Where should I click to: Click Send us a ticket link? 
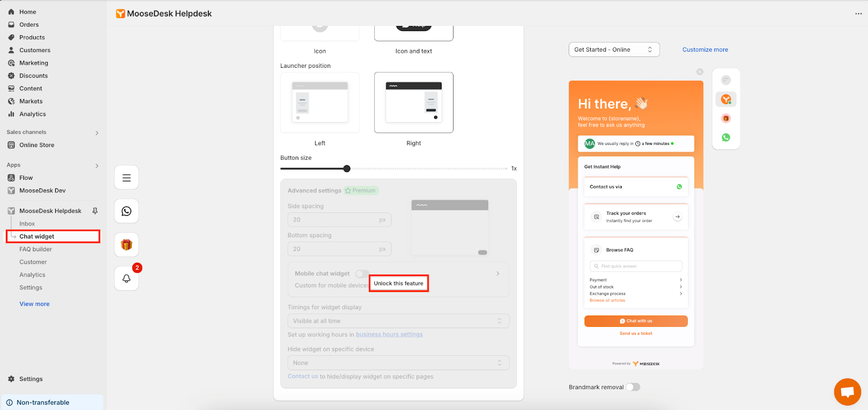(x=636, y=333)
